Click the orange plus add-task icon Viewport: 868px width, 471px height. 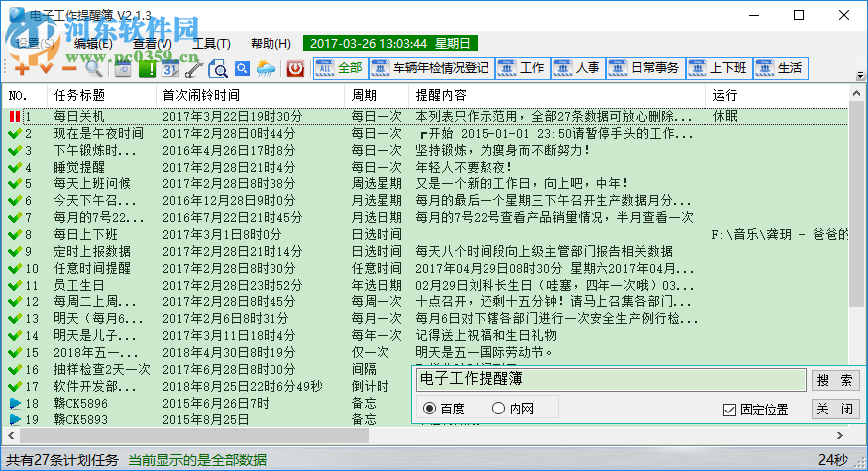[x=22, y=69]
